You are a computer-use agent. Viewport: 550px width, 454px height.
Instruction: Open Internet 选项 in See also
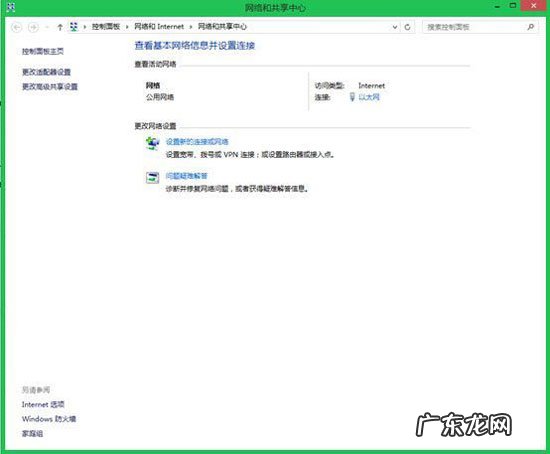(43, 405)
